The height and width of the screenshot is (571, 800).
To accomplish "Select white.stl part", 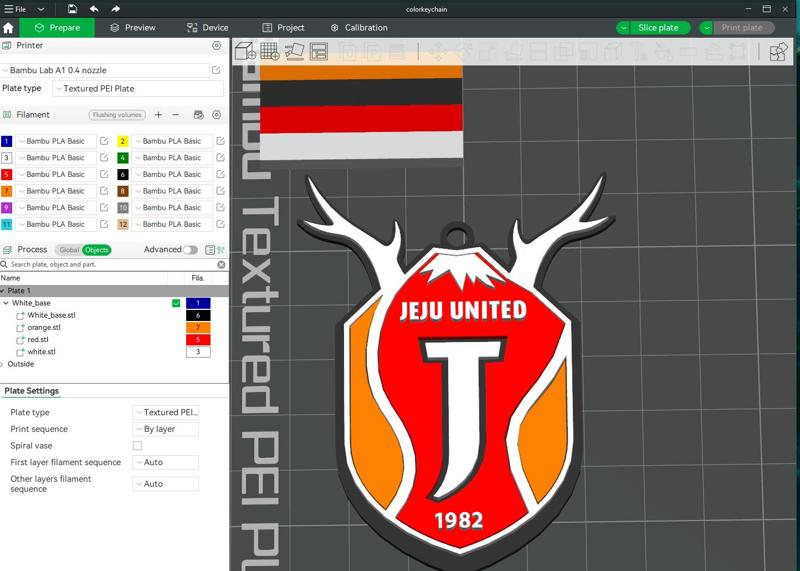I will pos(41,352).
